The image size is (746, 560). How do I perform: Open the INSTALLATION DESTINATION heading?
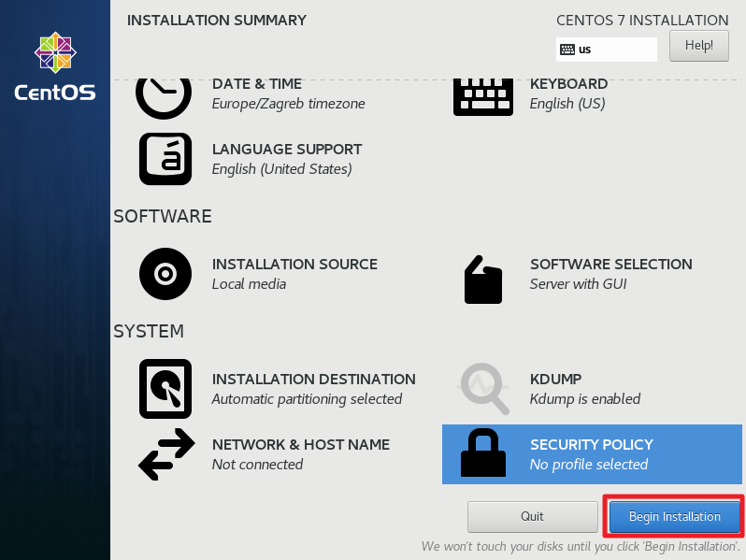(314, 380)
